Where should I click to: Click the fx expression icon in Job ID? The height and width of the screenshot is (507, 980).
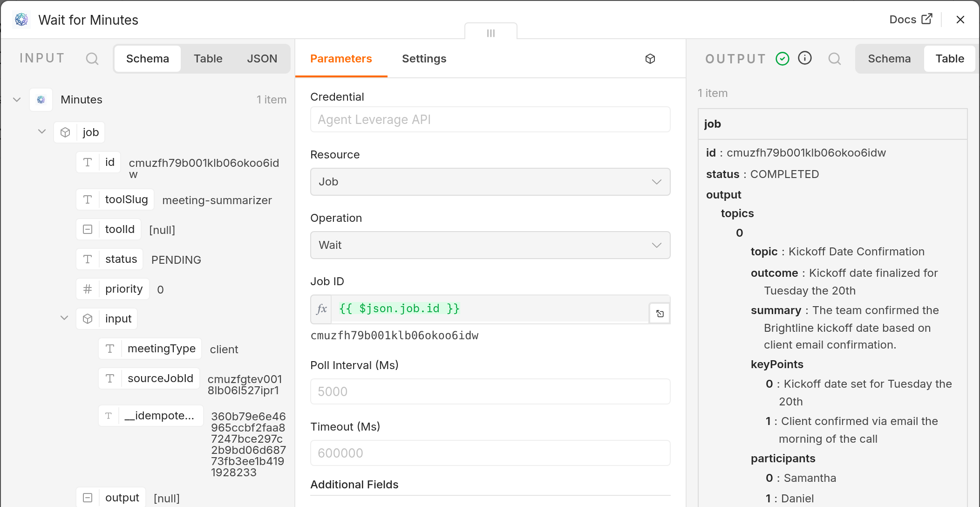321,309
